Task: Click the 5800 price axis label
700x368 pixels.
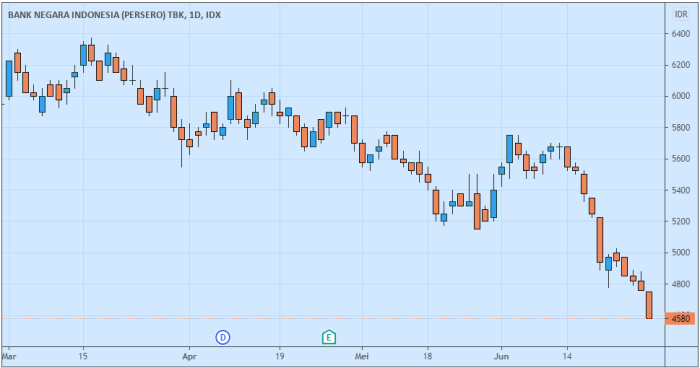Action: 680,128
